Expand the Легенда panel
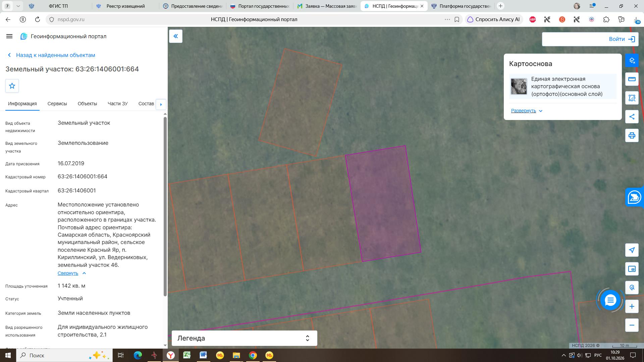644x362 pixels. (x=245, y=338)
